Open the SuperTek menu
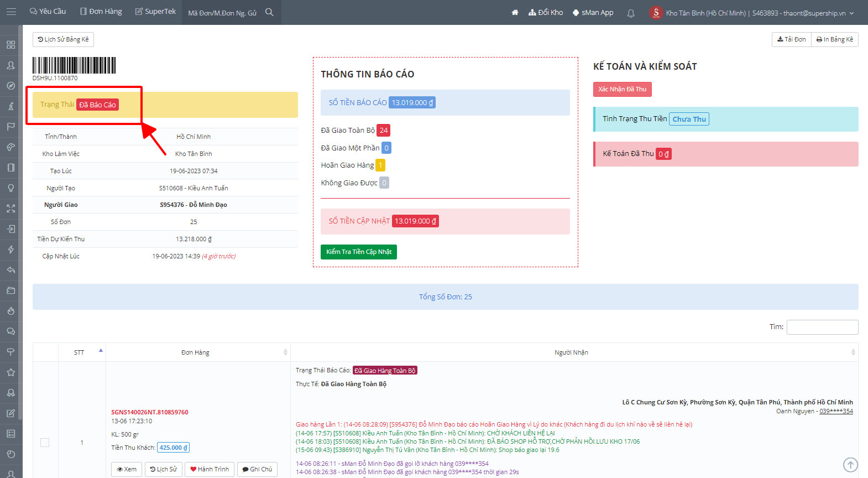Image resolution: width=868 pixels, height=478 pixels. [155, 12]
